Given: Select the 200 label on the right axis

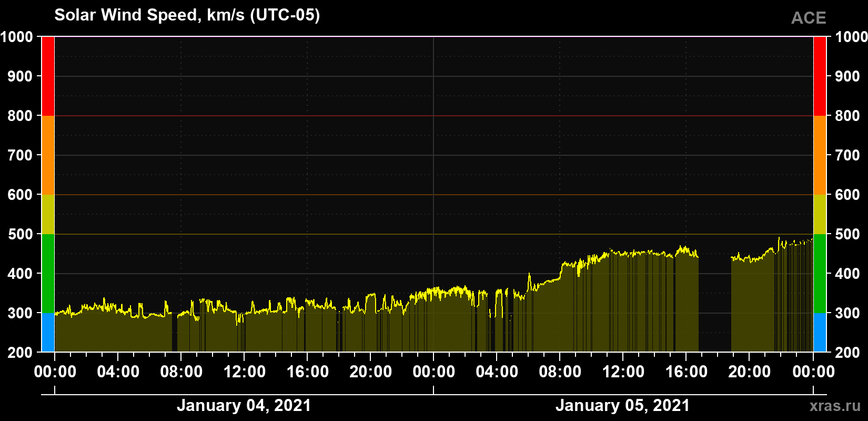Looking at the screenshot, I should (847, 353).
